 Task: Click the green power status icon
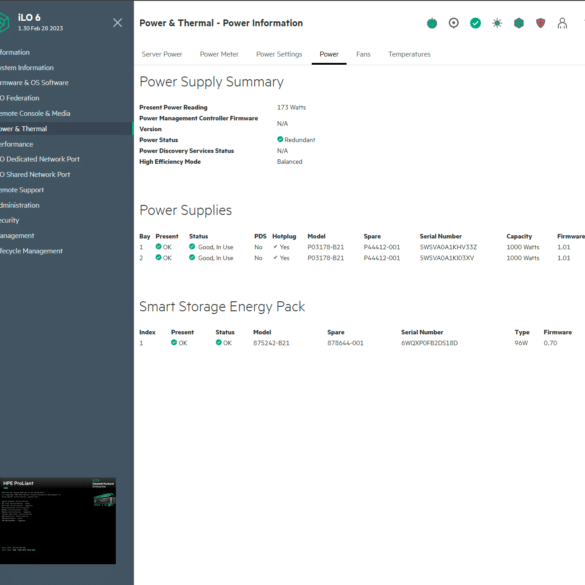[432, 23]
